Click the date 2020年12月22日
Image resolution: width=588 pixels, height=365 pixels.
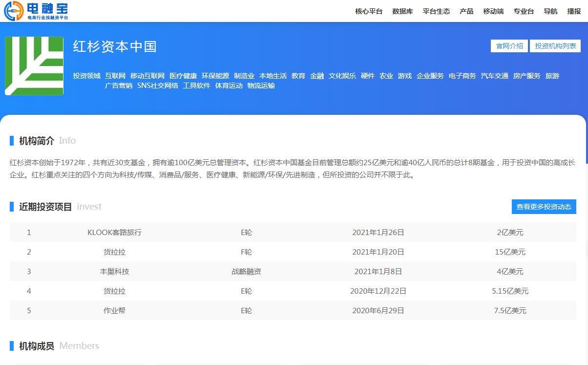pyautogui.click(x=378, y=291)
